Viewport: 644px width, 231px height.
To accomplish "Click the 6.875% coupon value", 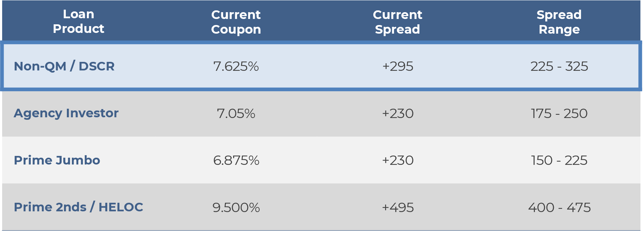I will [236, 160].
